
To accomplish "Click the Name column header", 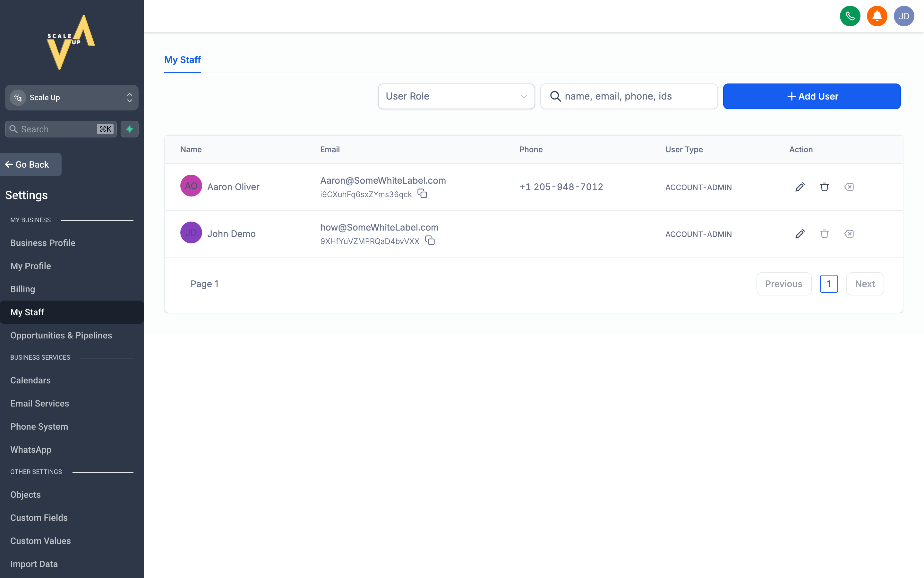I will coord(191,149).
